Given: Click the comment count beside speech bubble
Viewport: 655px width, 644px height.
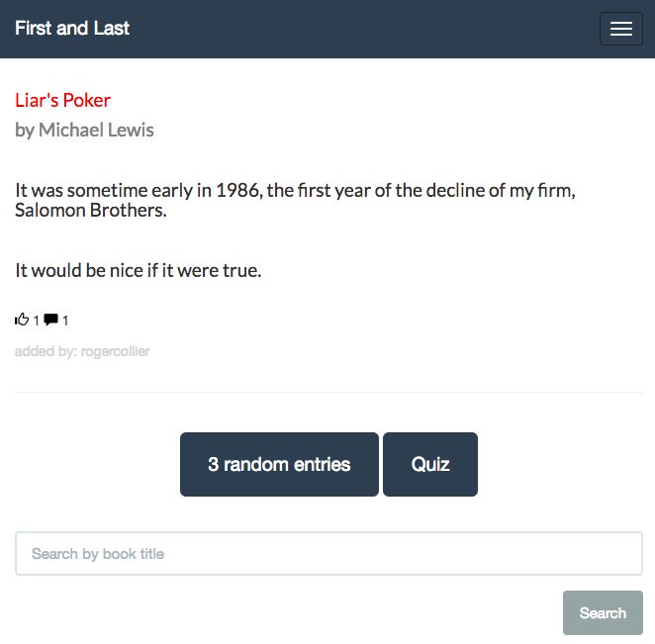Looking at the screenshot, I should (x=65, y=321).
